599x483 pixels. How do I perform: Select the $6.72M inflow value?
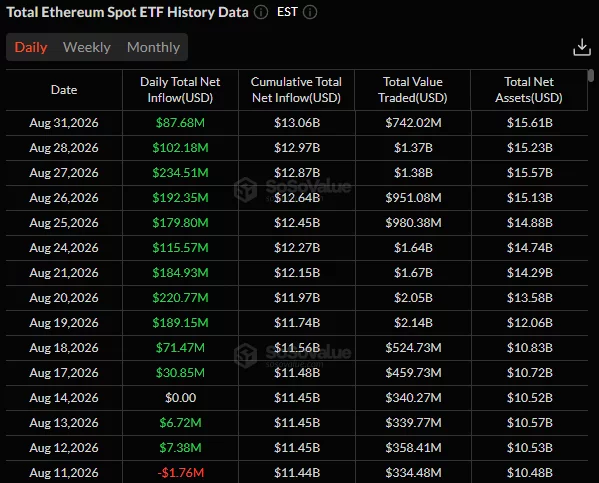[180, 423]
